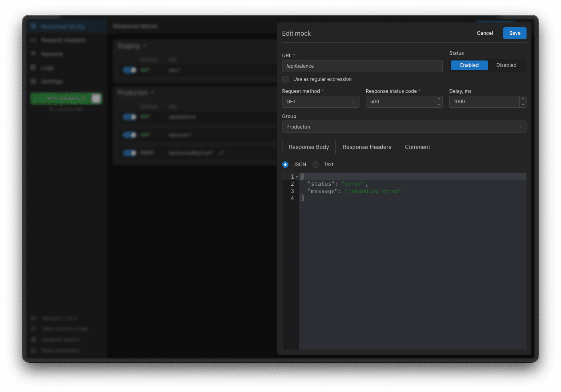Click Rate extension in sidebar footer
This screenshot has width=561, height=392.
[61, 350]
